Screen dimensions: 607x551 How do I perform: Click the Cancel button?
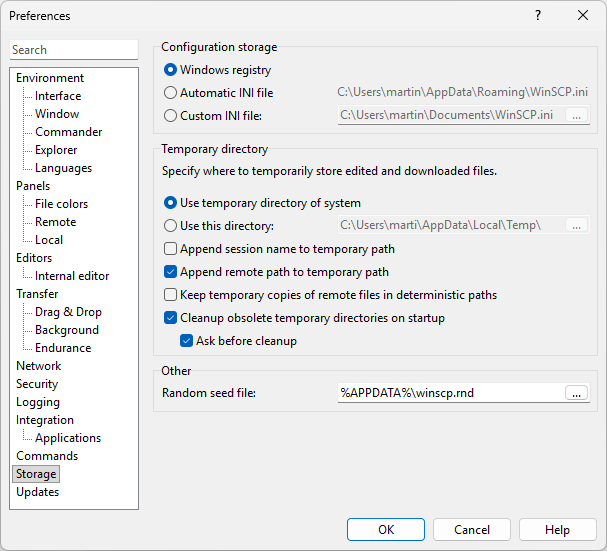pyautogui.click(x=472, y=530)
